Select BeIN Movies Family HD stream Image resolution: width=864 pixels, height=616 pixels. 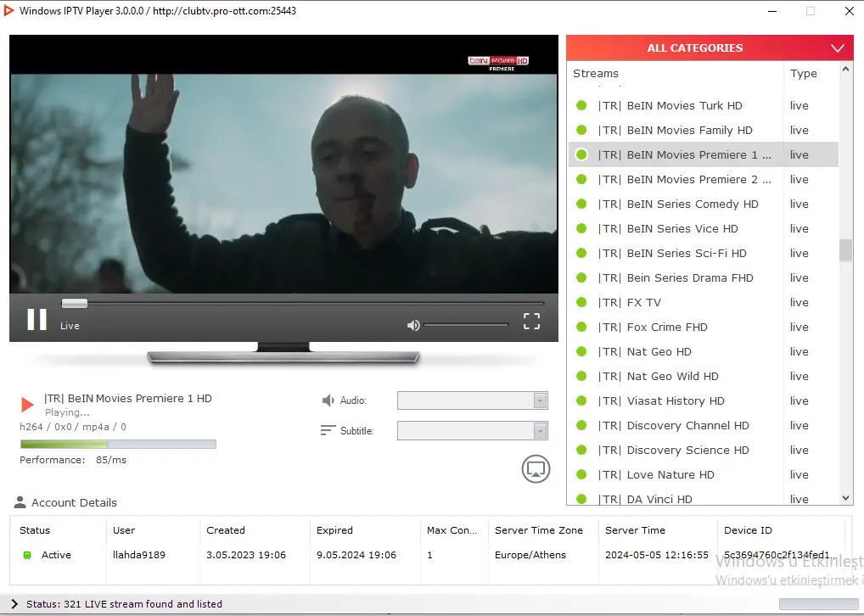pos(703,130)
